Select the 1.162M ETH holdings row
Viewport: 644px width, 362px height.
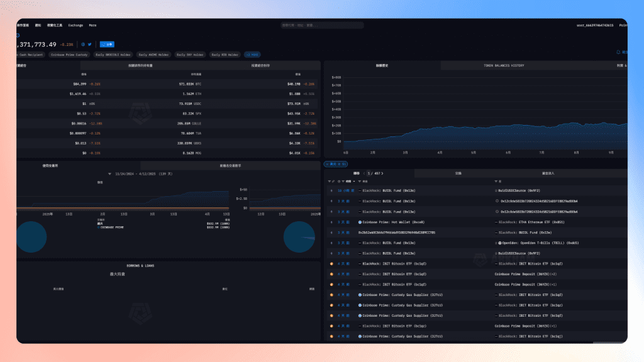169,94
